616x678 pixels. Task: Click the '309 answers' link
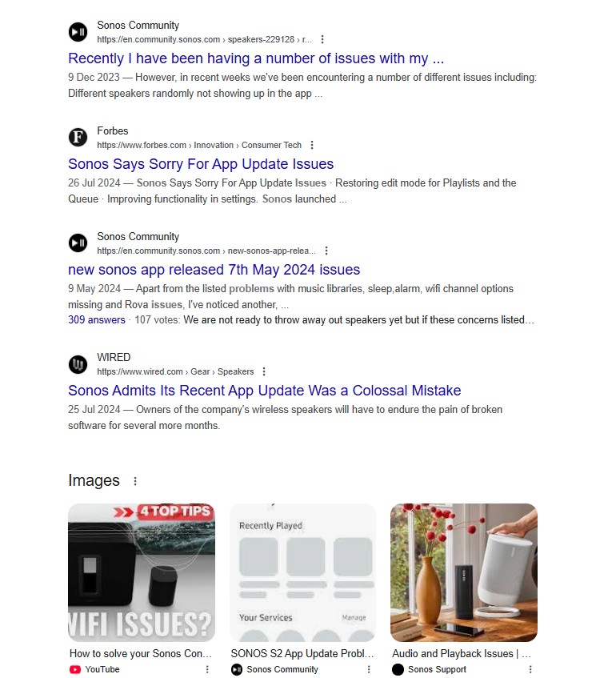tap(96, 320)
